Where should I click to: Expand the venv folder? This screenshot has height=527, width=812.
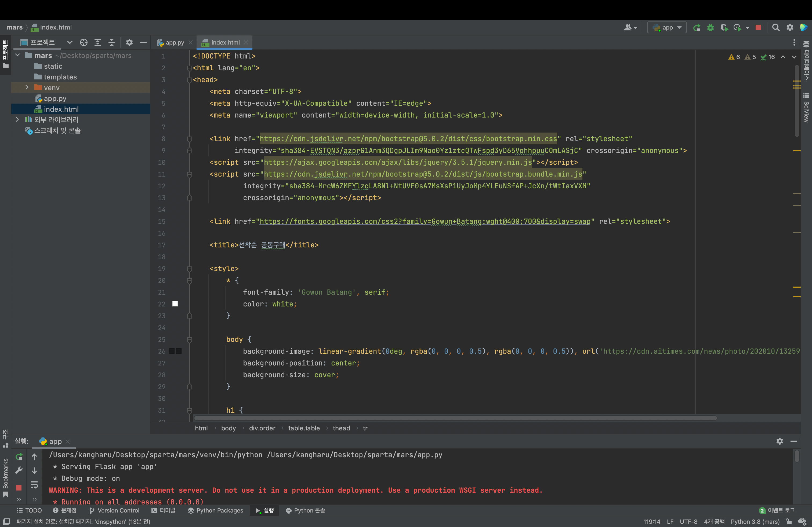point(27,87)
